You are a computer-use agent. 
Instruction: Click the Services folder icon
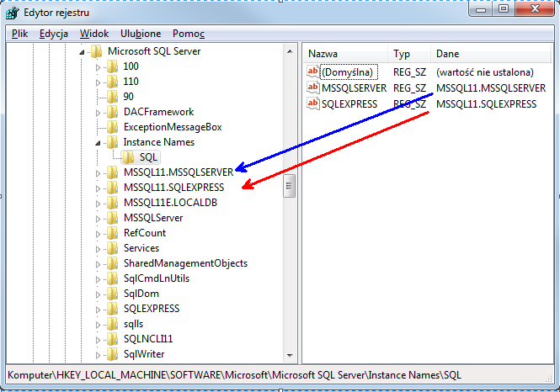point(113,248)
